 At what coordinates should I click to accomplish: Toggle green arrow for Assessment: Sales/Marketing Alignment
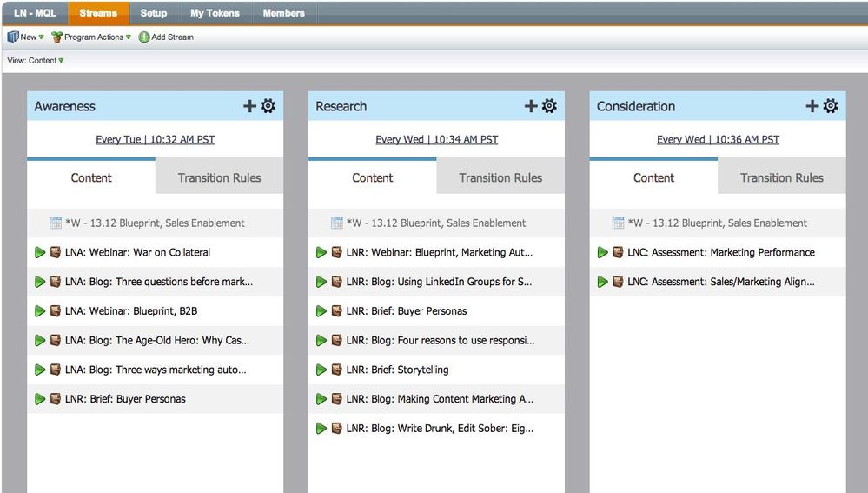click(603, 282)
